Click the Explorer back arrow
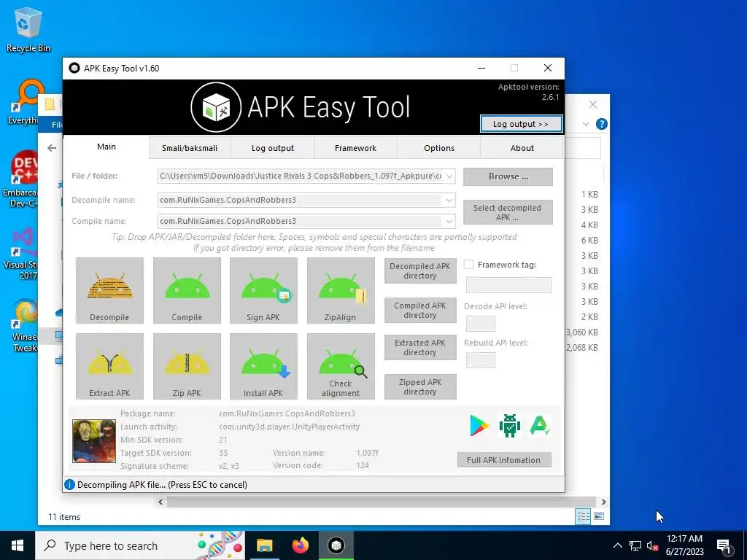Image resolution: width=747 pixels, height=560 pixels. click(x=52, y=148)
